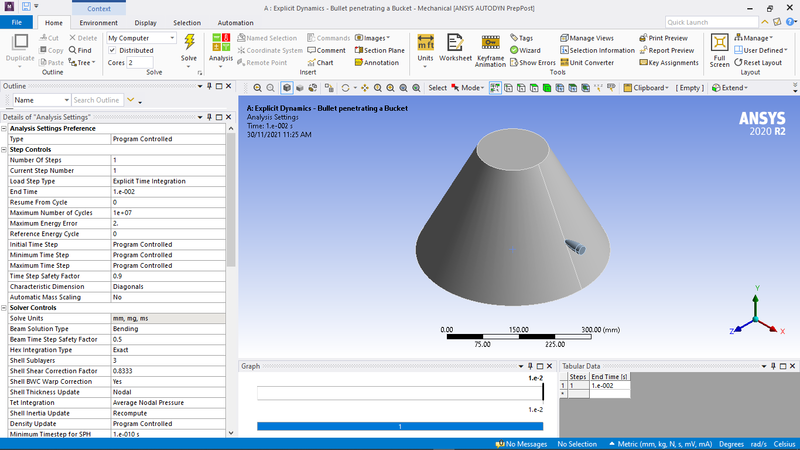Open the Mode dropdown
Screen dimensions: 800x450
(x=468, y=88)
